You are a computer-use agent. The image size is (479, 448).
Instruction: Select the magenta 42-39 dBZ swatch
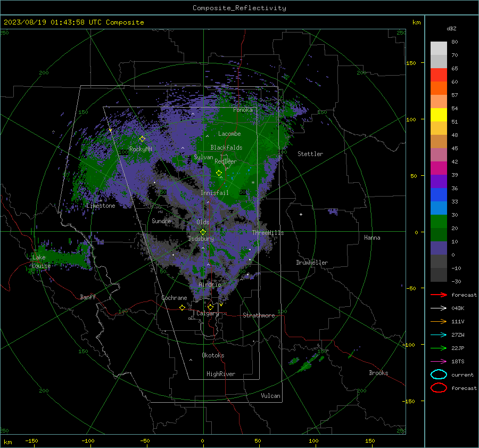pos(439,168)
